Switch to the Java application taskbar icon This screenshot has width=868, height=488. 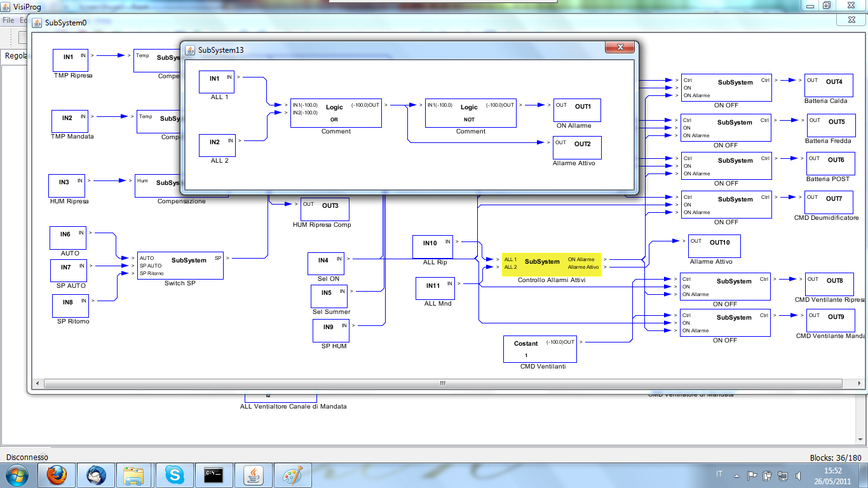(254, 475)
